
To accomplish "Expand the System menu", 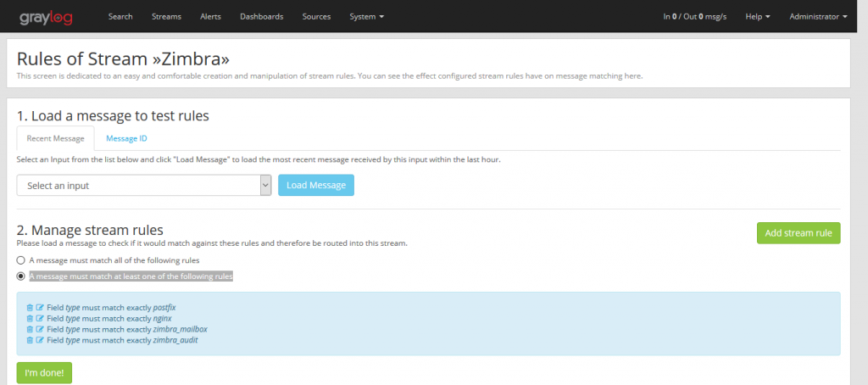I will coord(366,17).
